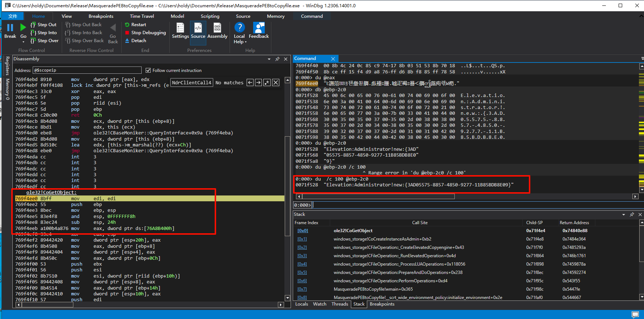Click the Break execution icon
The image size is (644, 319).
[10, 28]
